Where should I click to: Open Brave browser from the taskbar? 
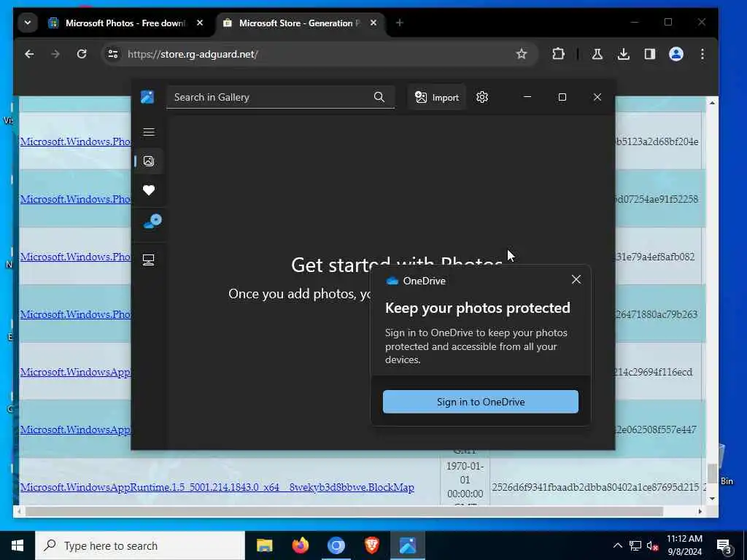coord(371,545)
